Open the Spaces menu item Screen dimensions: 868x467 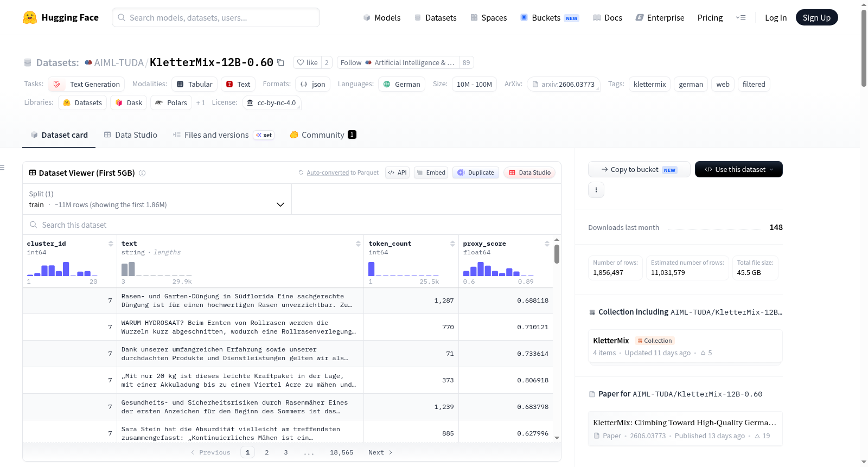(489, 18)
